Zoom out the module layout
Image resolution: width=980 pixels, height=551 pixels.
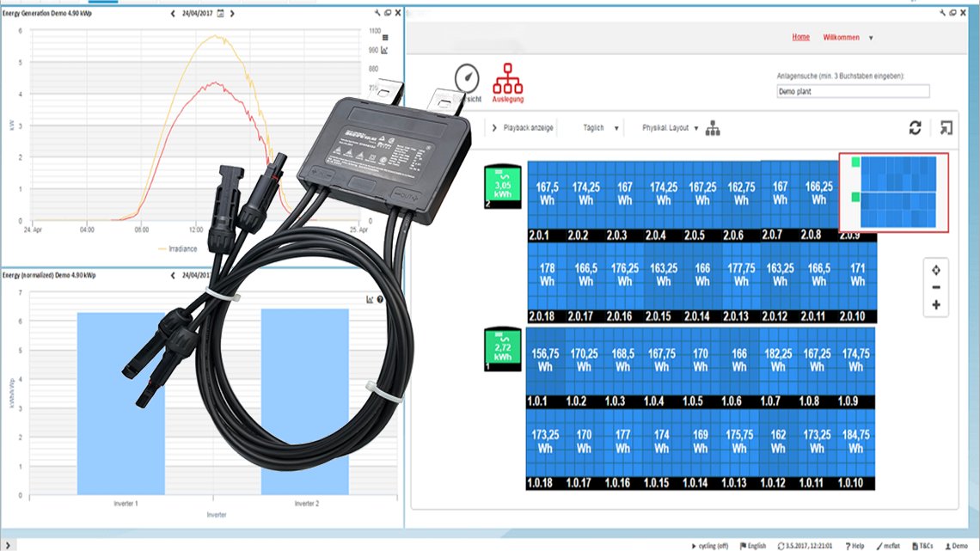(935, 287)
